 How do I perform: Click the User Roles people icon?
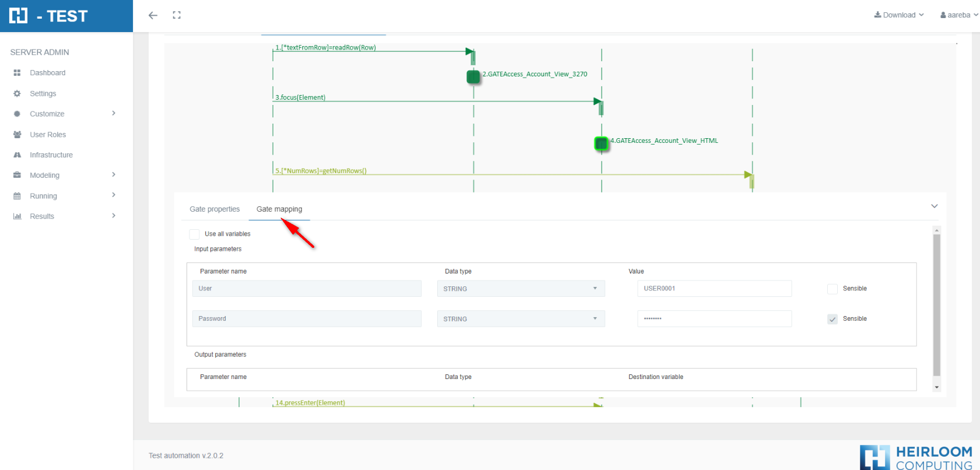[x=17, y=135]
